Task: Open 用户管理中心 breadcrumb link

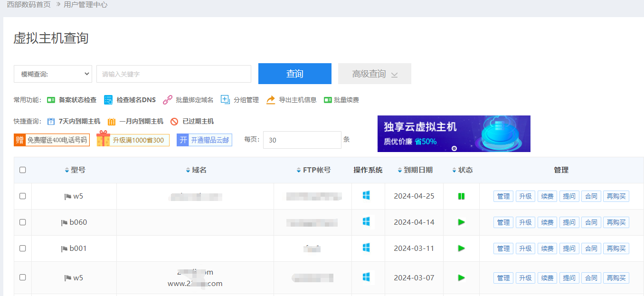Action: pos(85,5)
